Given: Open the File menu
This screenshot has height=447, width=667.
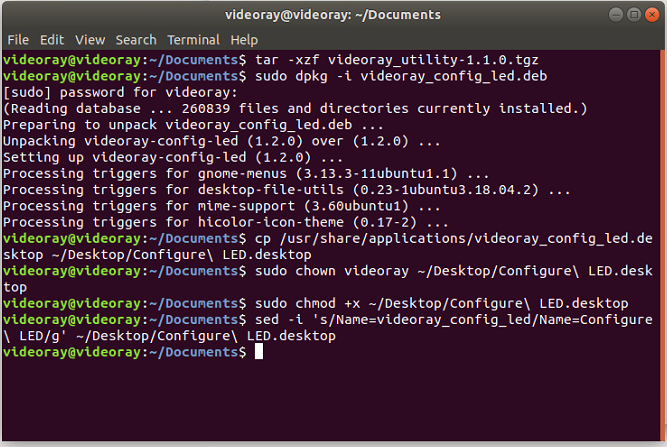Looking at the screenshot, I should click(18, 40).
